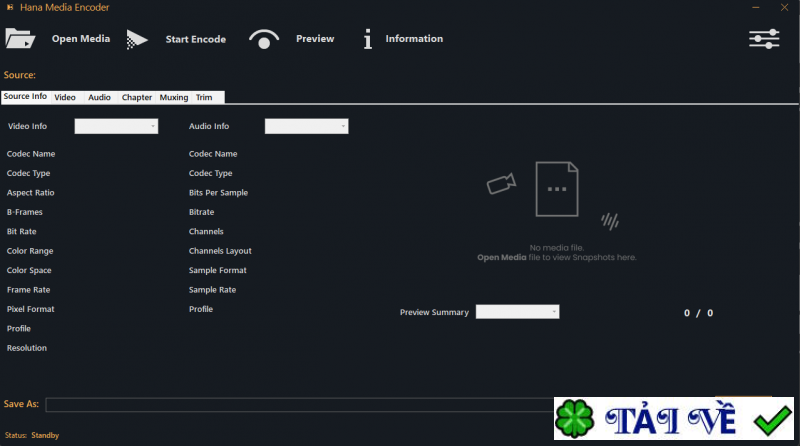Click the Color Range label

pyautogui.click(x=30, y=251)
